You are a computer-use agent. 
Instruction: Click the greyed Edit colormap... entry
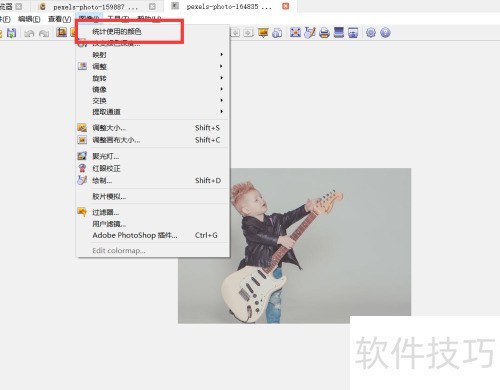coord(153,251)
